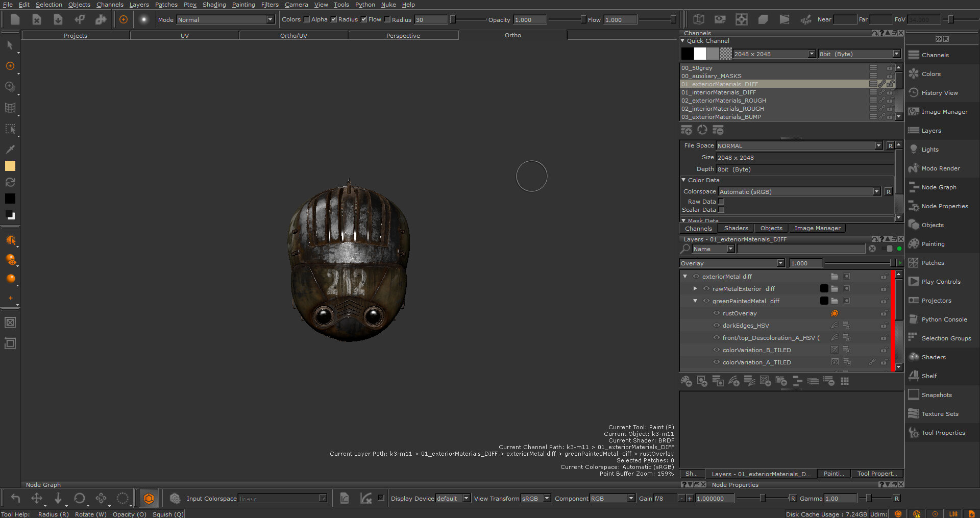Click the white quick channel color swatch
The height and width of the screenshot is (518, 980).
(700, 54)
